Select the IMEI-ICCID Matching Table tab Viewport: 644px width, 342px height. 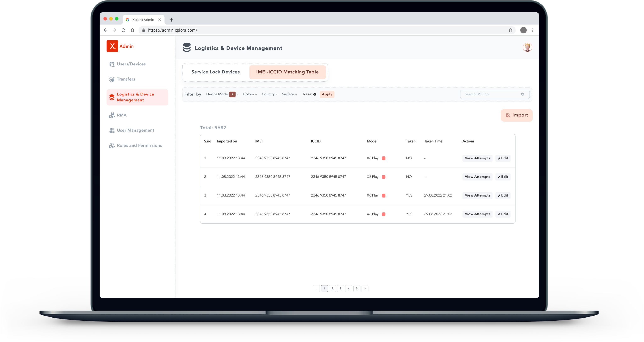(287, 72)
